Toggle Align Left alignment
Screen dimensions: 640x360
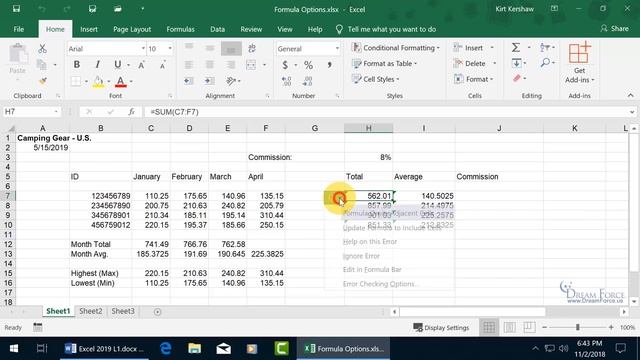tap(189, 64)
